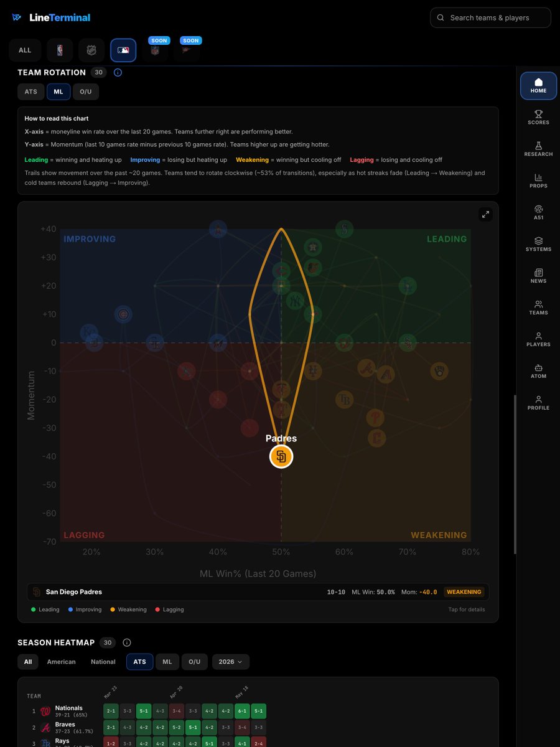The height and width of the screenshot is (747, 560).
Task: Open the A51 sidebar item
Action: coord(538,213)
